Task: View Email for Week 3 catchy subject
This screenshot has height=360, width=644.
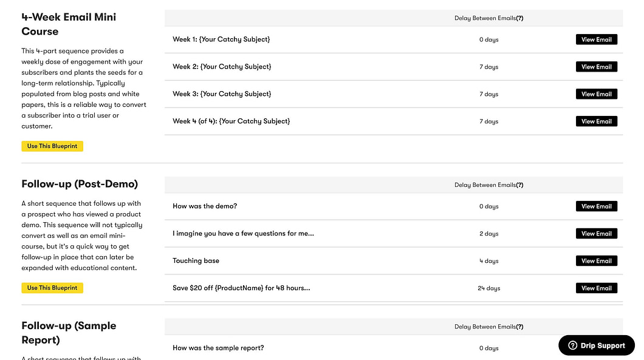Action: pyautogui.click(x=596, y=93)
